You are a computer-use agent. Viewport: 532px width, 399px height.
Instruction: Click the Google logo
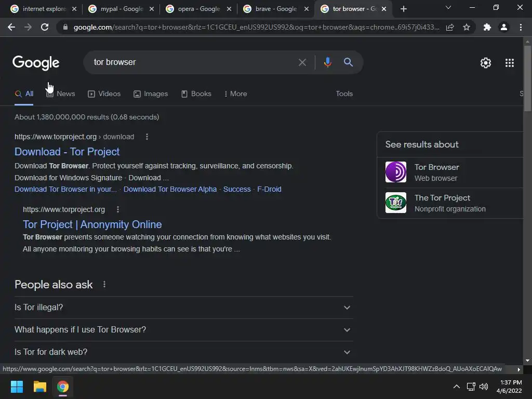(x=36, y=63)
